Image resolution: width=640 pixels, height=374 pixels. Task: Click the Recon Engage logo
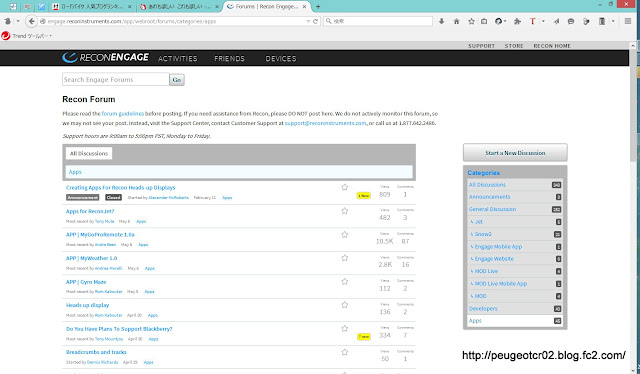click(106, 58)
